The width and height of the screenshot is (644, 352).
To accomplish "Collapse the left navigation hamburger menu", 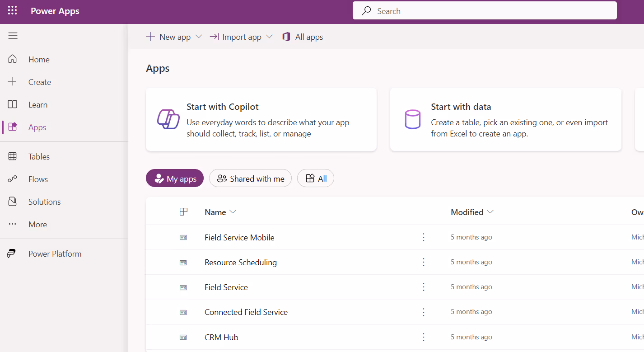I will point(13,36).
